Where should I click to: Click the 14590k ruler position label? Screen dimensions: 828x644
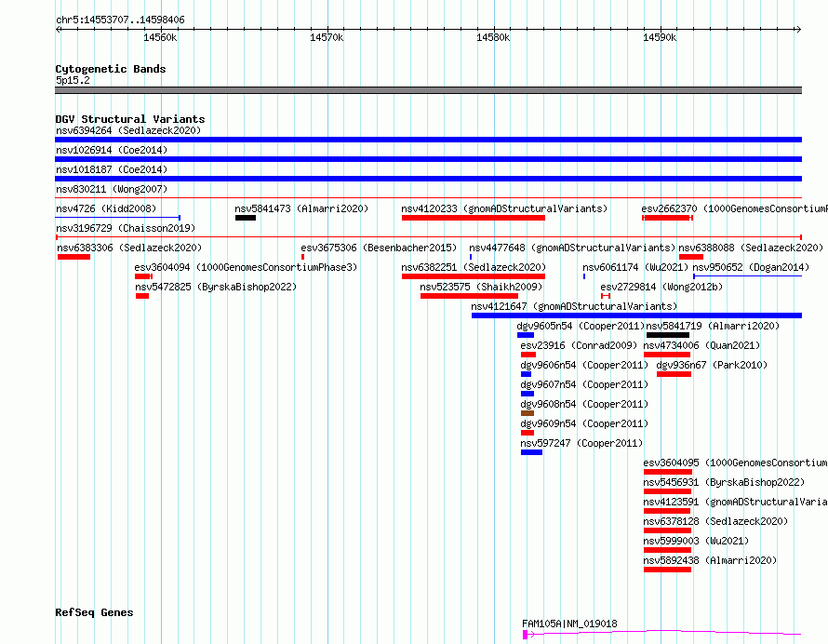pos(660,37)
